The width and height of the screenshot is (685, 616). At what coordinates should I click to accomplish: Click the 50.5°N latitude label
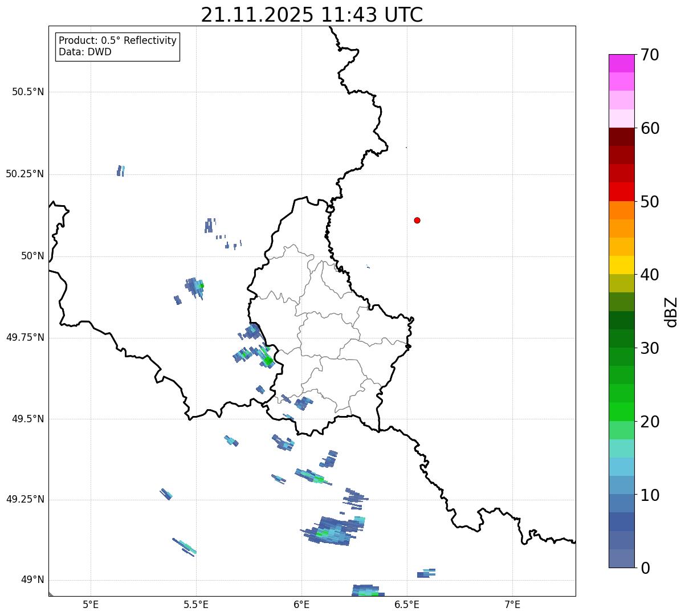[28, 92]
